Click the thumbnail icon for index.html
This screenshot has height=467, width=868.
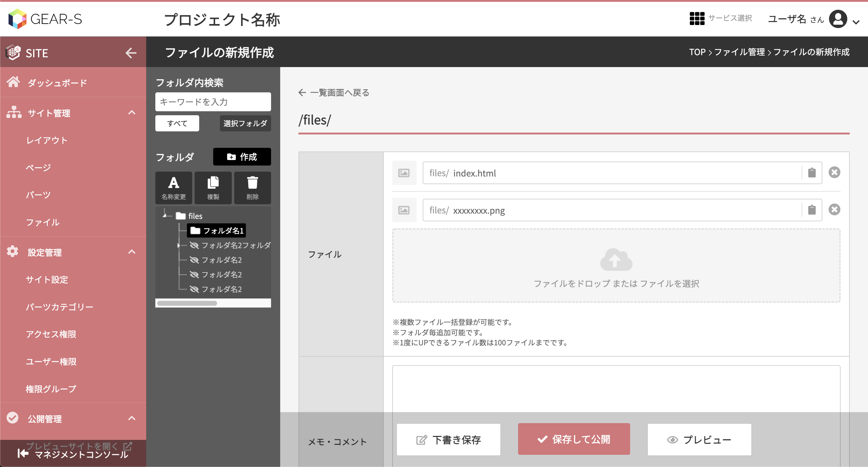[404, 173]
